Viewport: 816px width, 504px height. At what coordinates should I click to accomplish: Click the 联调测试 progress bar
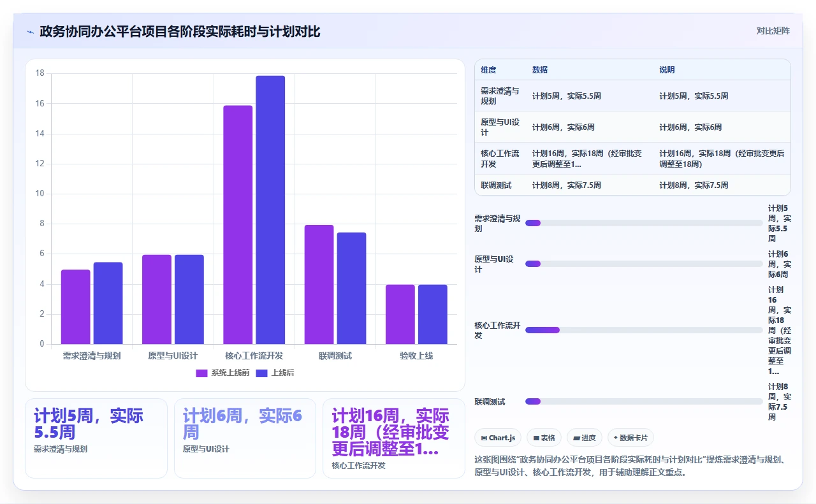pos(644,401)
